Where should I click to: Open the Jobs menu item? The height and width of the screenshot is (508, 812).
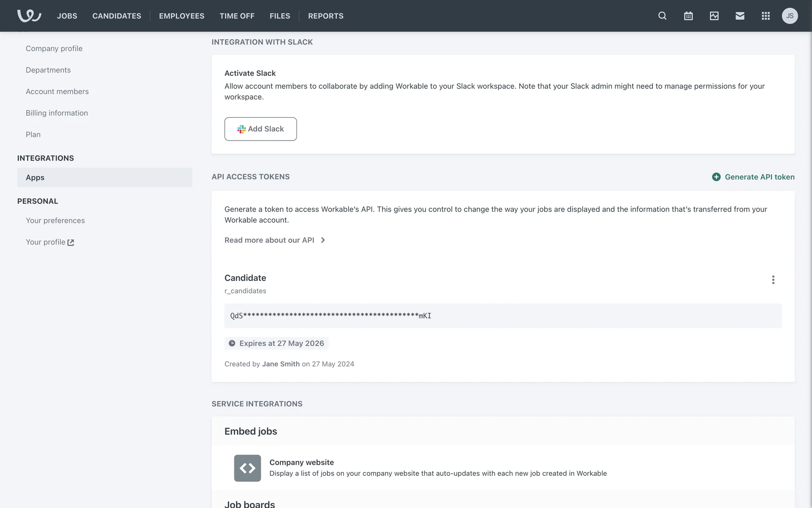click(67, 16)
